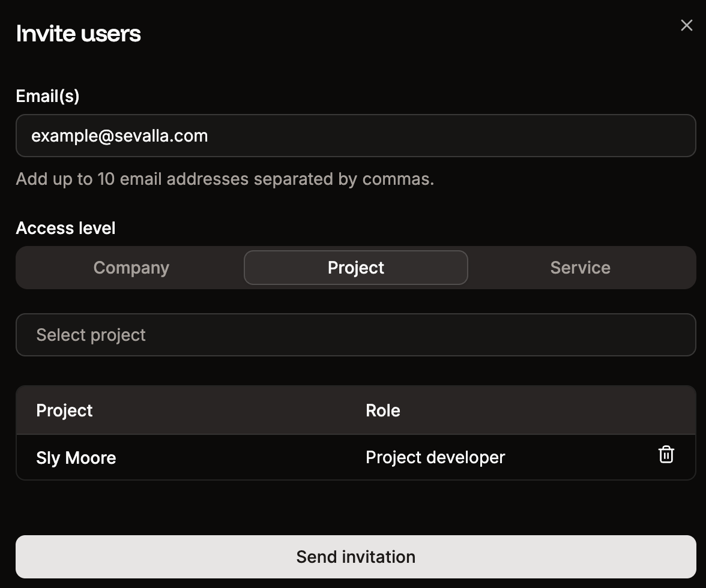Viewport: 706px width, 588px height.
Task: Select the example@sevalla.com email text
Action: 120,136
